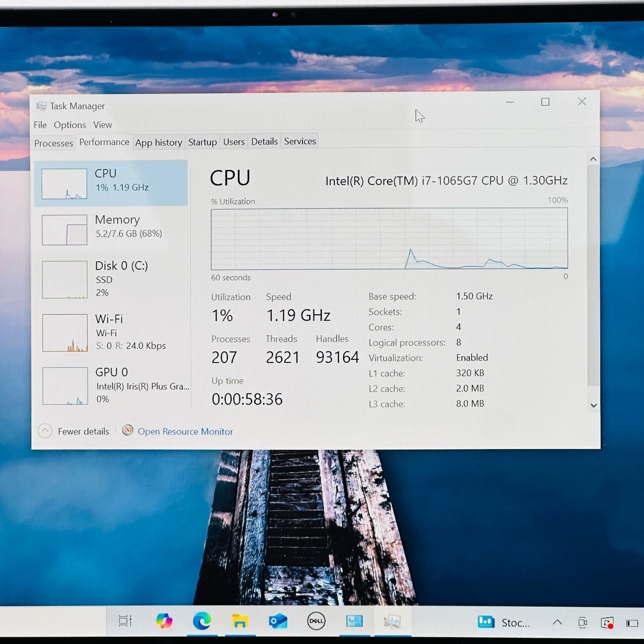The height and width of the screenshot is (644, 644).
Task: Open the Options menu
Action: pos(70,125)
